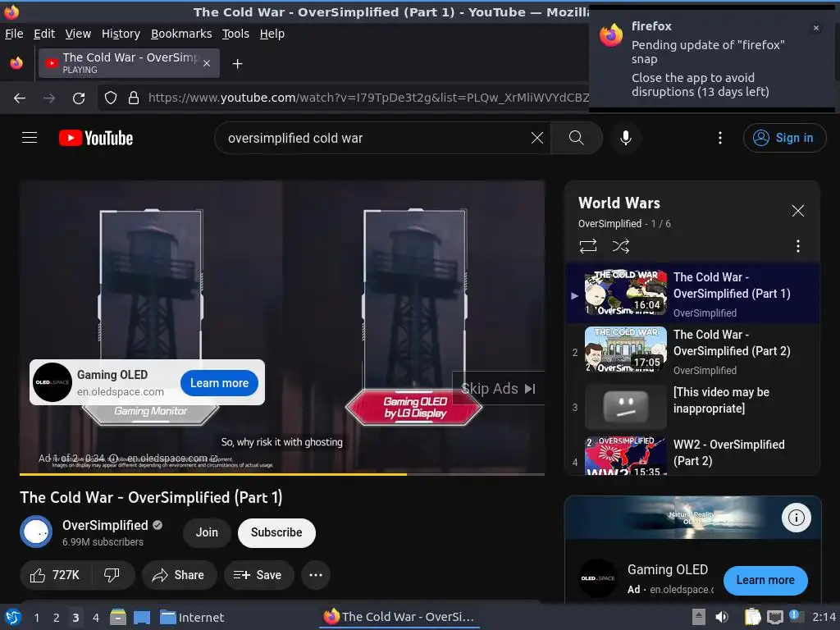This screenshot has width=840, height=630.
Task: Open the system application menu launcher
Action: 12,617
